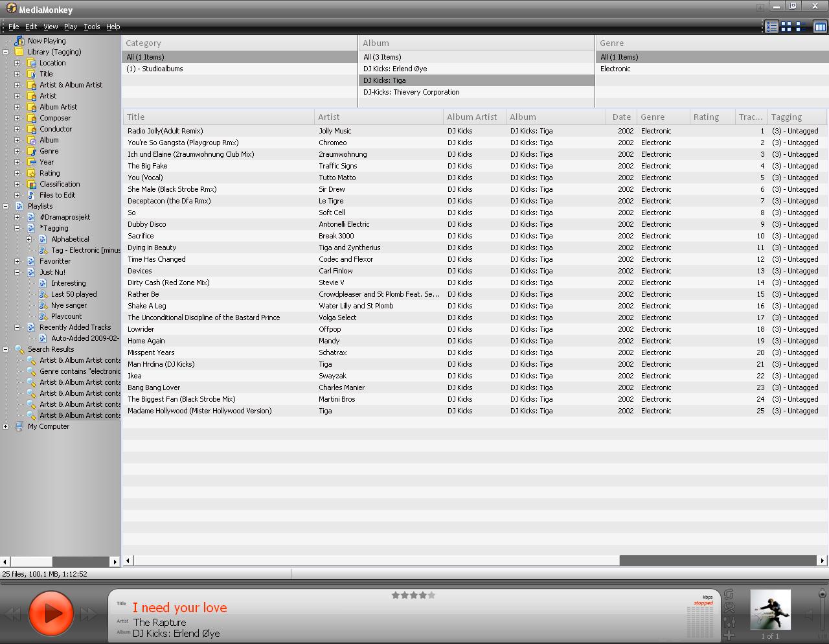This screenshot has height=644, width=829.
Task: Click the album art thumbnail in player
Action: click(770, 610)
